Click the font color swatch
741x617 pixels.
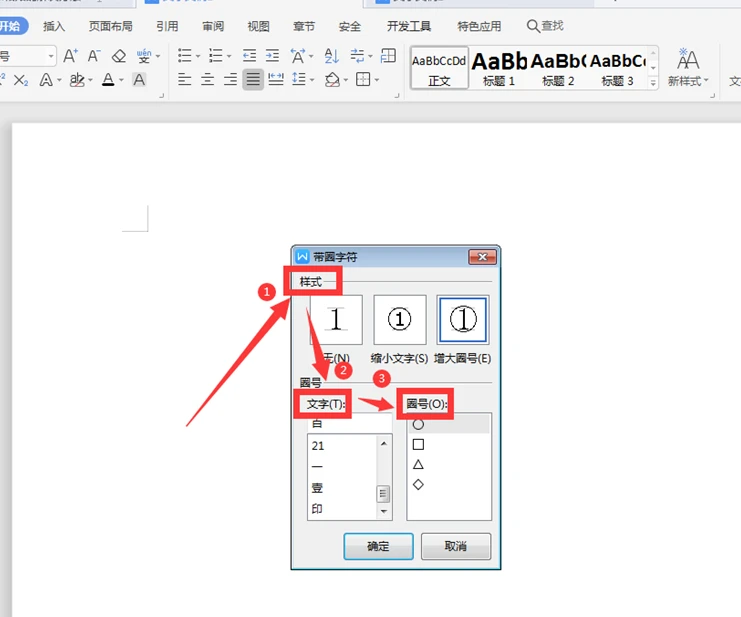tap(107, 80)
